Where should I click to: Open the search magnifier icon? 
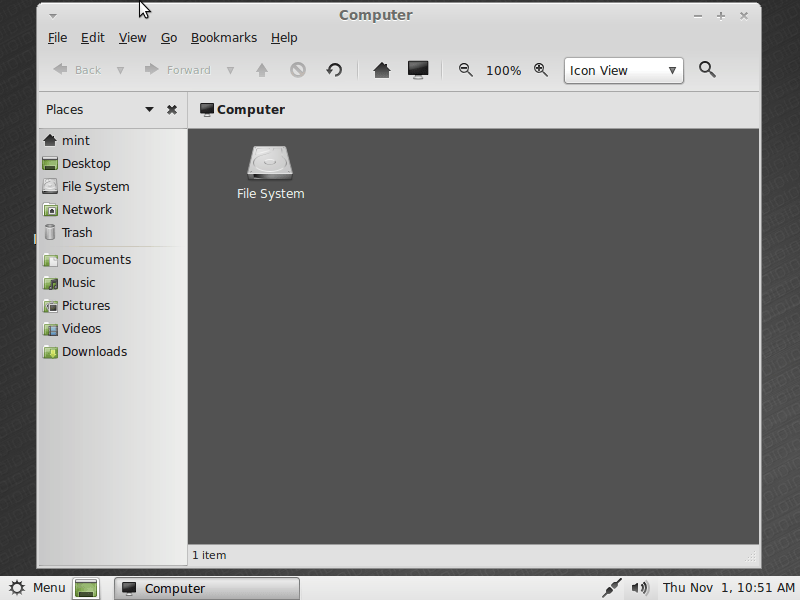point(707,69)
